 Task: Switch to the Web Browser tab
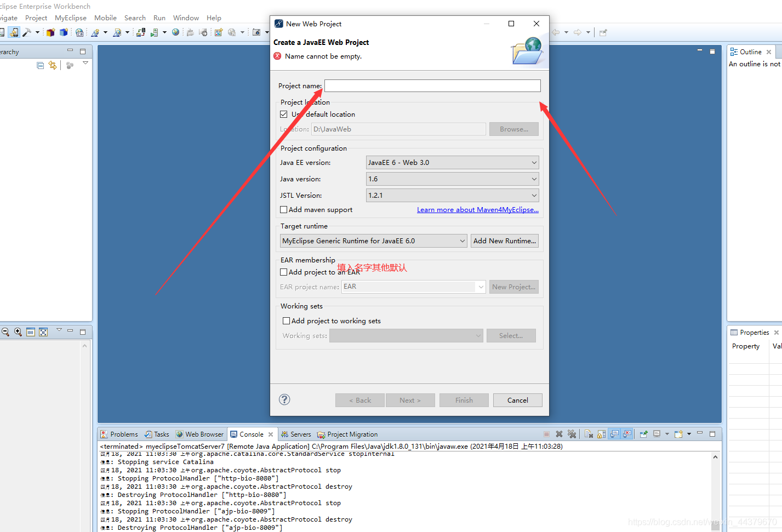(x=199, y=434)
